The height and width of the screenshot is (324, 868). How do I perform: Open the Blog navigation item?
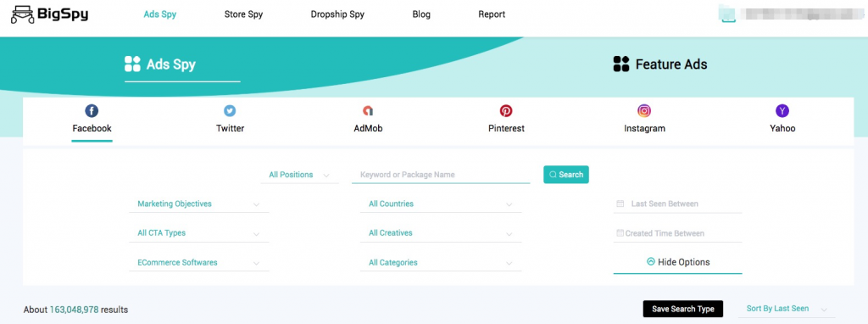(x=421, y=14)
